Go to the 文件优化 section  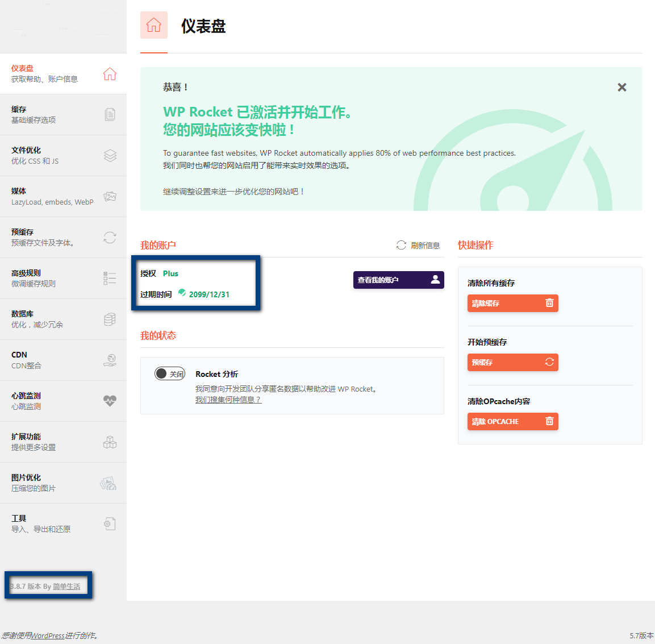click(x=63, y=156)
